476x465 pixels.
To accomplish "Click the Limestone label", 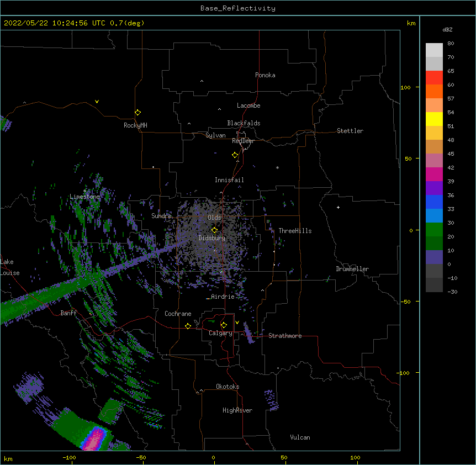I will [x=84, y=197].
